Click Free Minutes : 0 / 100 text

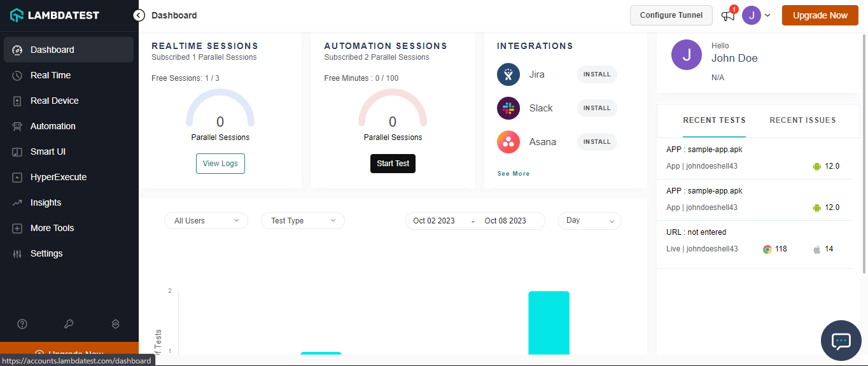click(361, 78)
